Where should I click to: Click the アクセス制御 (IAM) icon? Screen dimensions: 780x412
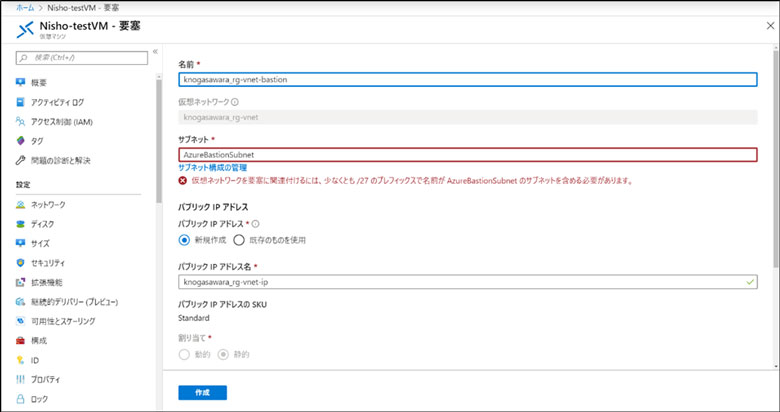(x=20, y=121)
